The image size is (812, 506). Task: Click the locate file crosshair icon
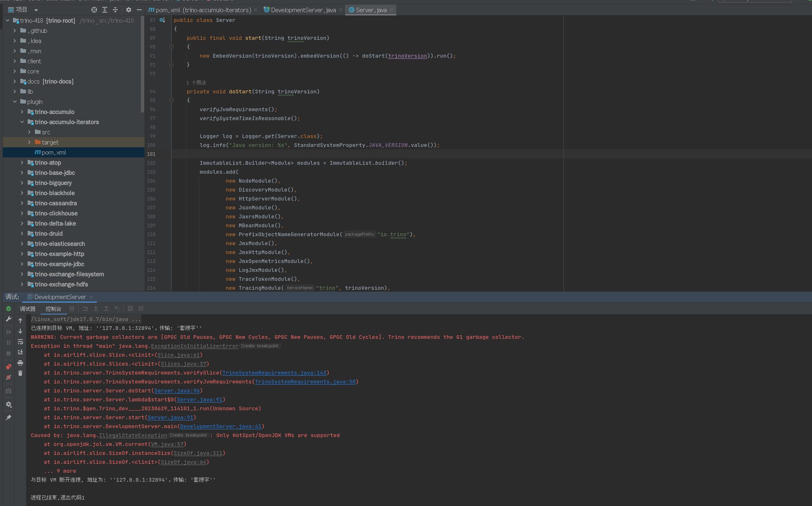pyautogui.click(x=94, y=10)
